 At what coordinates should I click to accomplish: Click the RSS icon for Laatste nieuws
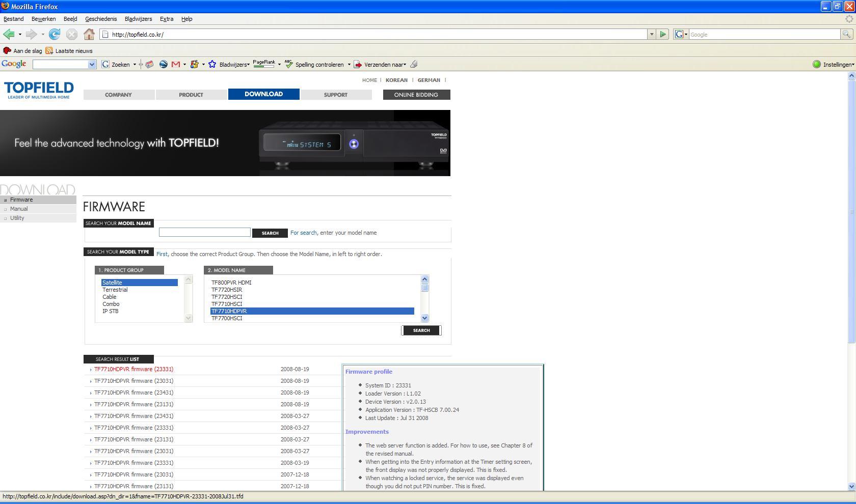[x=49, y=50]
